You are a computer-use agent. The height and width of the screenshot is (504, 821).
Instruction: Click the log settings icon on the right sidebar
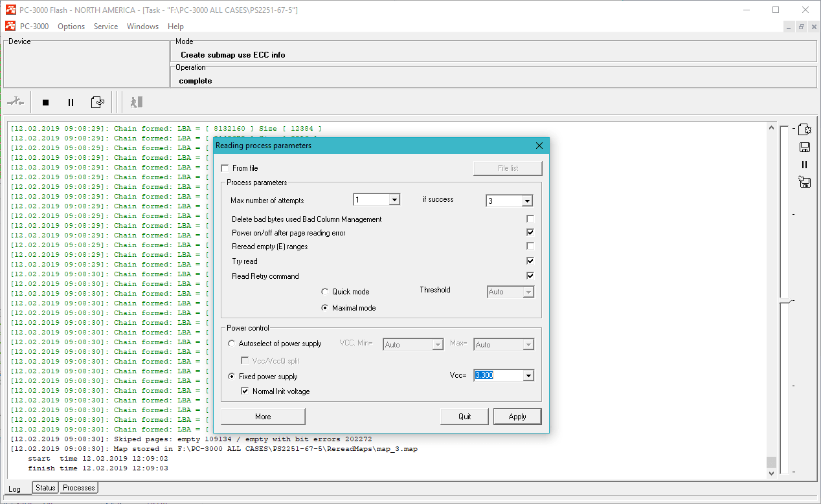[805, 129]
